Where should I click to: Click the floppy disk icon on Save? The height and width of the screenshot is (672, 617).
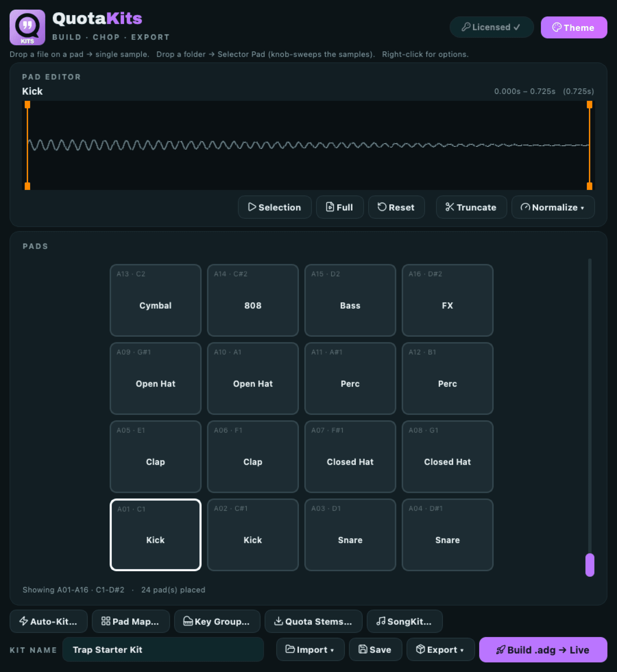tap(363, 649)
